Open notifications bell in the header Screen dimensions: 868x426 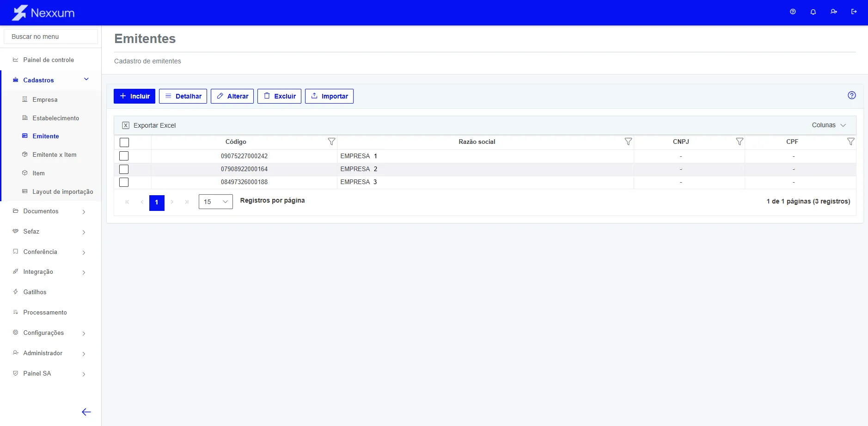click(813, 12)
